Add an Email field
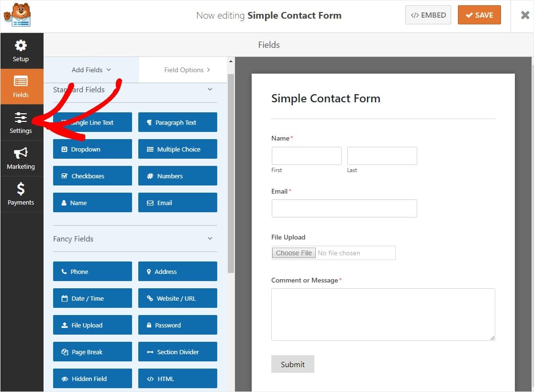 click(178, 203)
